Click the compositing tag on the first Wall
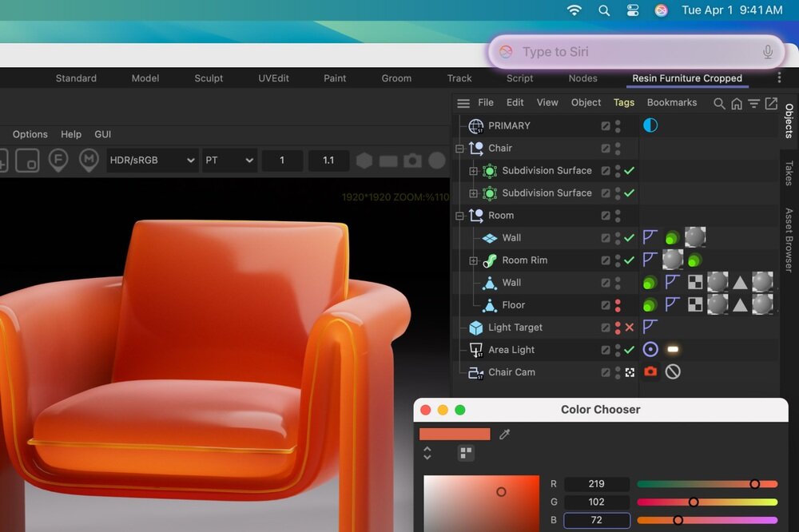 650,237
